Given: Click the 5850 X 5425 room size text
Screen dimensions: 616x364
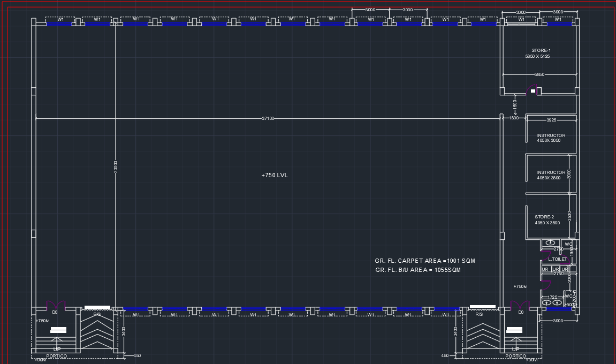Looking at the screenshot, I should tap(537, 56).
